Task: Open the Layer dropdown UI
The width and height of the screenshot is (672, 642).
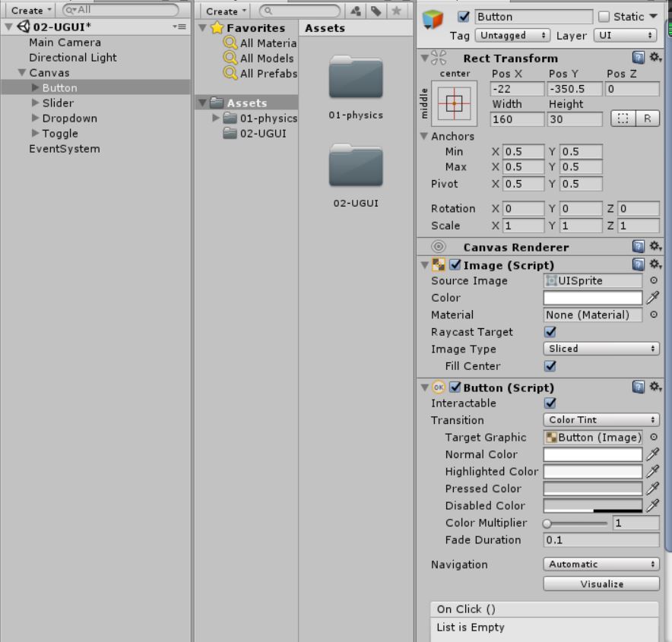Action: 626,35
